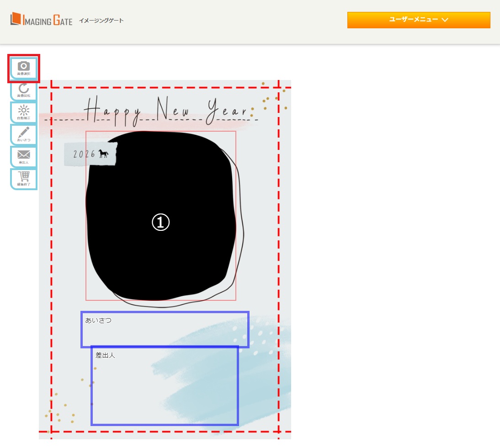Screen dimensions: 500x448
Task: Open the ユーザーメニュー dropdown
Action: coord(418,20)
